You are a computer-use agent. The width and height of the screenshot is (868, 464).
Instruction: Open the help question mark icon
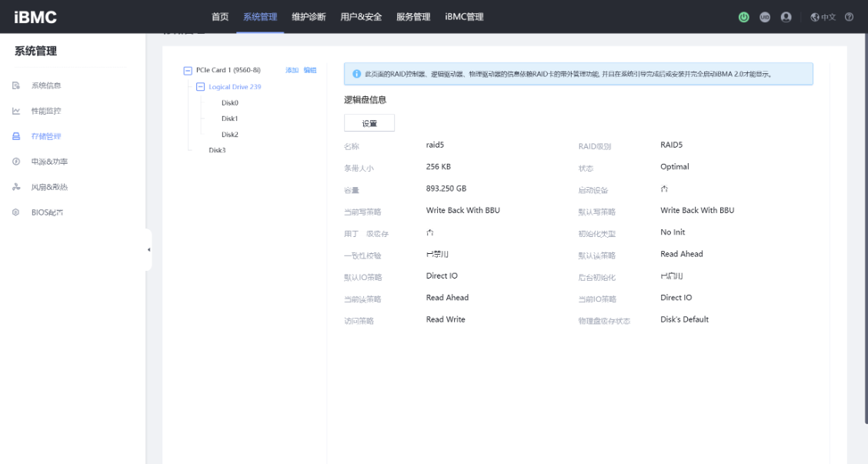click(x=849, y=17)
